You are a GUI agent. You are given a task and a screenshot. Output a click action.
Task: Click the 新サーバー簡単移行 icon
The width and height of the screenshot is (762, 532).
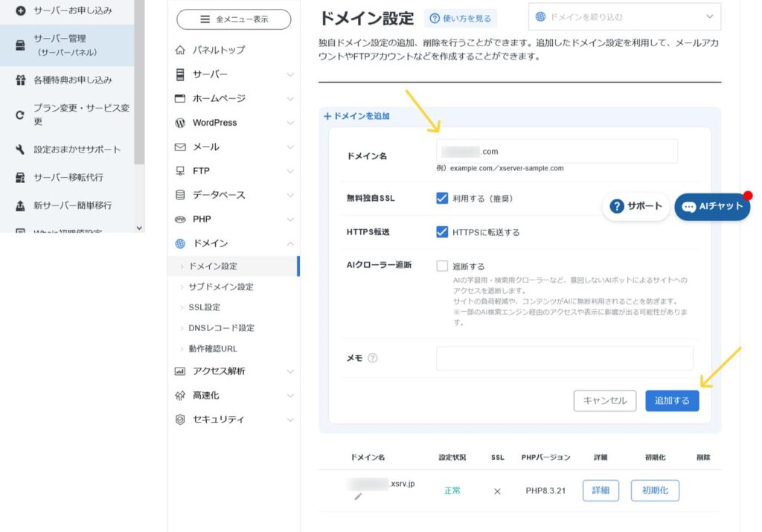coord(20,205)
